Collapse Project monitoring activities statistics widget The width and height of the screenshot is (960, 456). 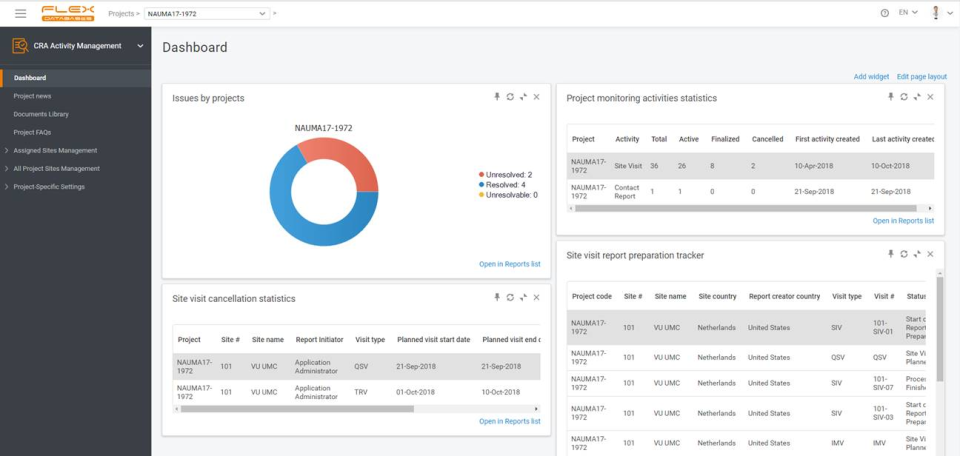pyautogui.click(x=917, y=97)
